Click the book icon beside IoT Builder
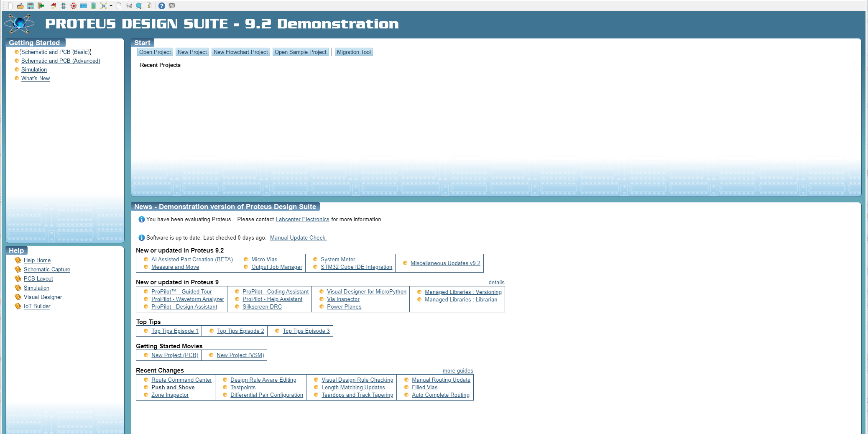This screenshot has height=434, width=868. [x=18, y=306]
